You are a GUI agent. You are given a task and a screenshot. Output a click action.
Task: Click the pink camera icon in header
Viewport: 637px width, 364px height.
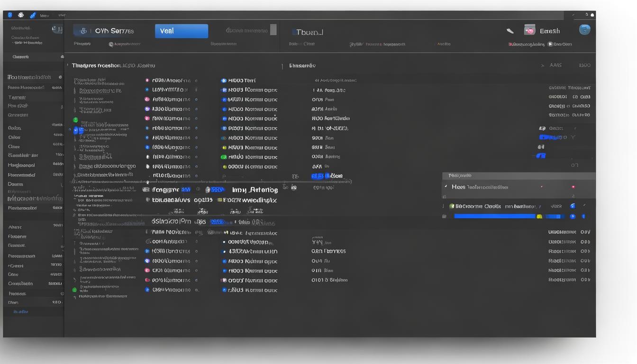[529, 30]
